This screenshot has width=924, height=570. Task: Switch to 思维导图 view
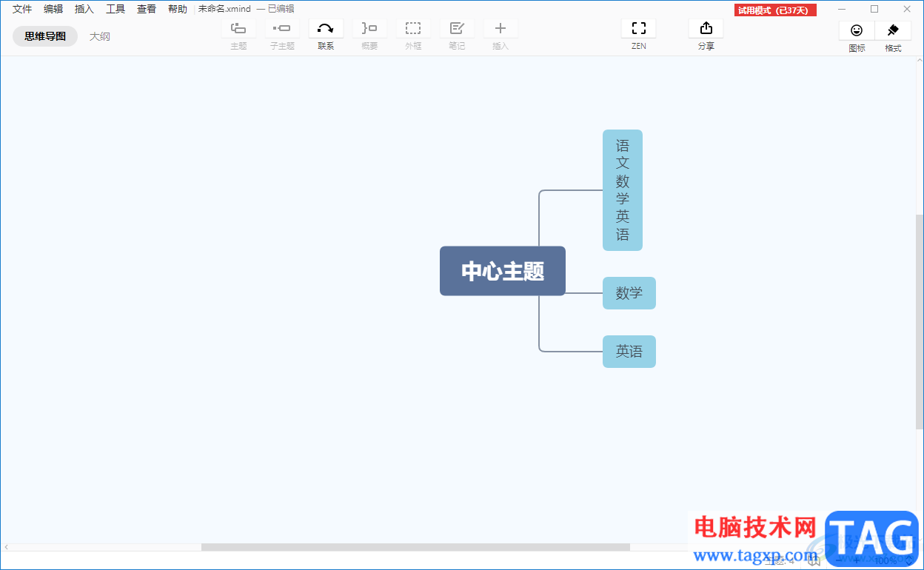45,36
